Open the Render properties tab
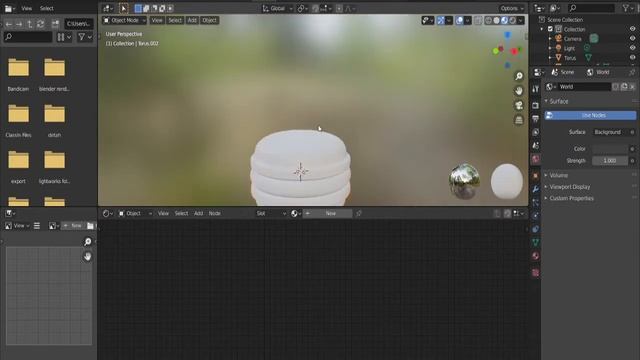 [x=536, y=105]
